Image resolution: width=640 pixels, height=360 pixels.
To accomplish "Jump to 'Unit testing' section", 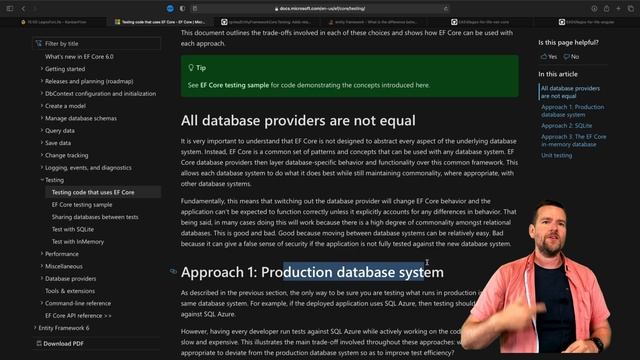I will 556,156.
